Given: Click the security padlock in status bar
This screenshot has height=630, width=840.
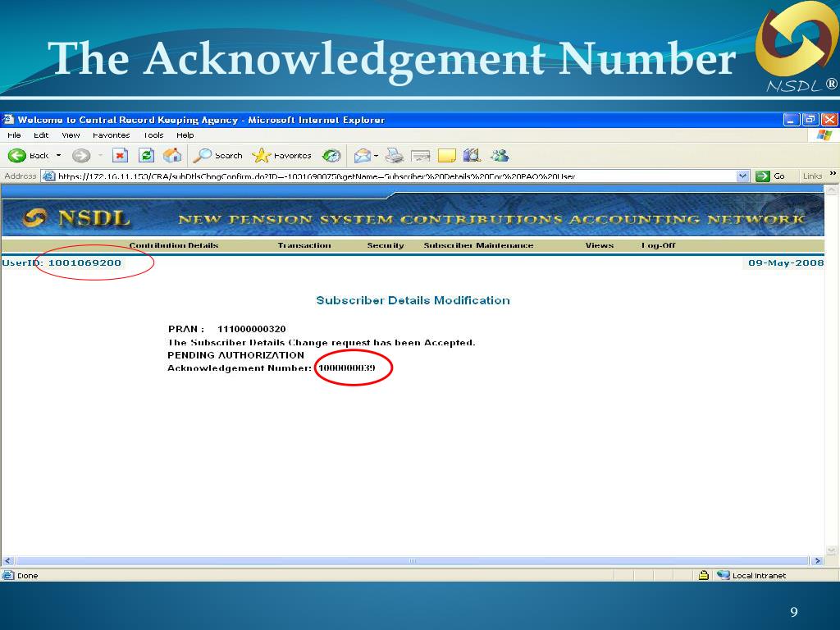Looking at the screenshot, I should click(x=704, y=575).
